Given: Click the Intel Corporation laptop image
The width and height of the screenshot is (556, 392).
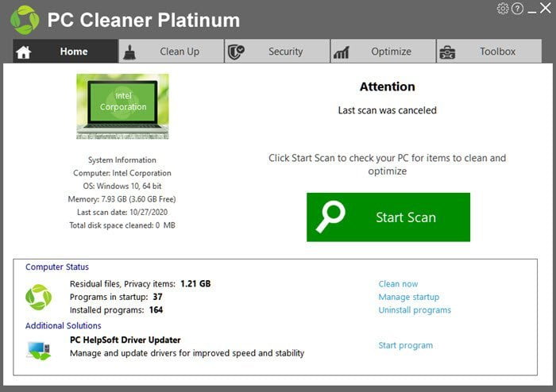Looking at the screenshot, I should [x=122, y=106].
